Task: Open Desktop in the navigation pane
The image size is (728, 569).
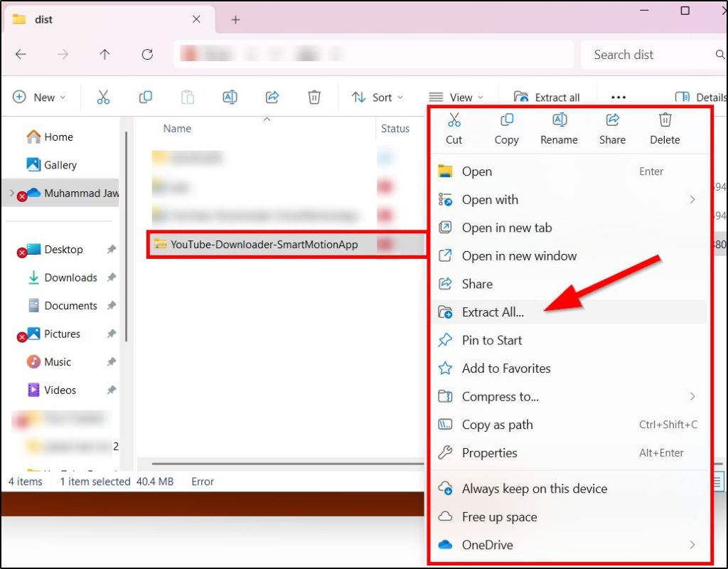Action: (x=55, y=250)
